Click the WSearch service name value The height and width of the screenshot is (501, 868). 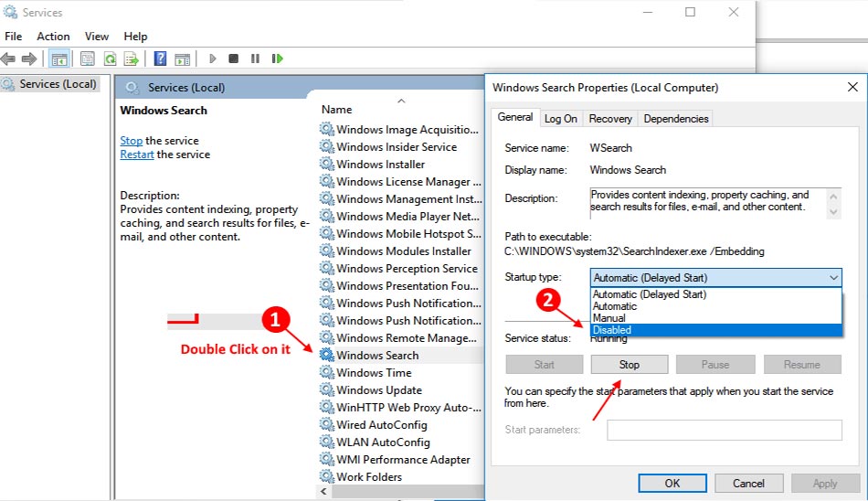click(610, 148)
